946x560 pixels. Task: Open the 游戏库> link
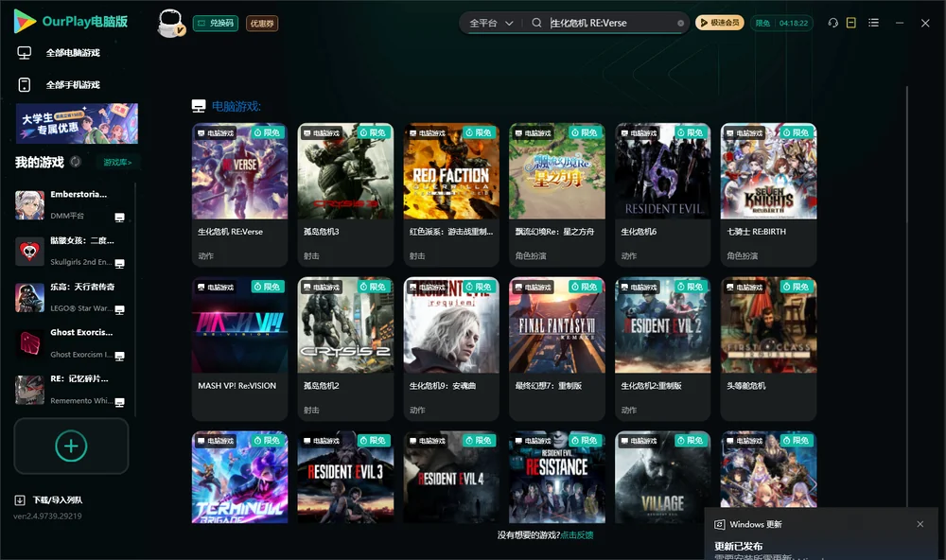(117, 163)
